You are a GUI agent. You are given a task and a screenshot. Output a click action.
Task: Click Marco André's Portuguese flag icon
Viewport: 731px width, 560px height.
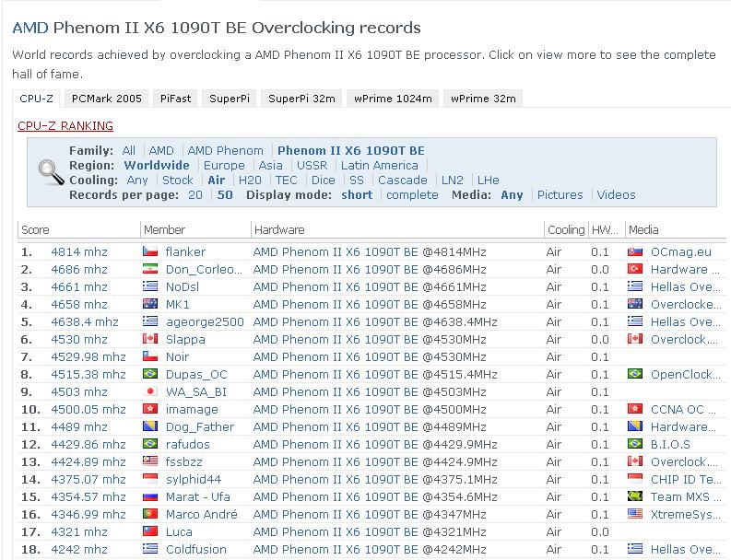(150, 514)
